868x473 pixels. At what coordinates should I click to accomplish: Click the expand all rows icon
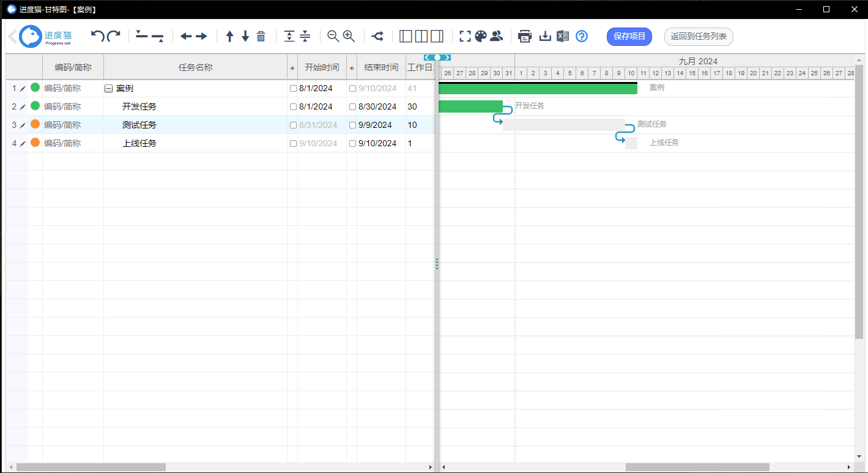point(289,36)
